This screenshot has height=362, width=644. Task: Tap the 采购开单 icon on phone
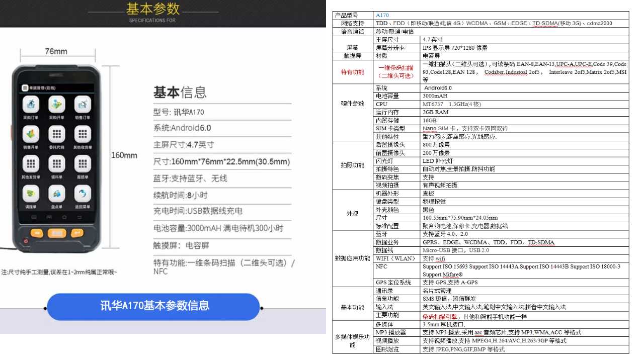pyautogui.click(x=56, y=105)
